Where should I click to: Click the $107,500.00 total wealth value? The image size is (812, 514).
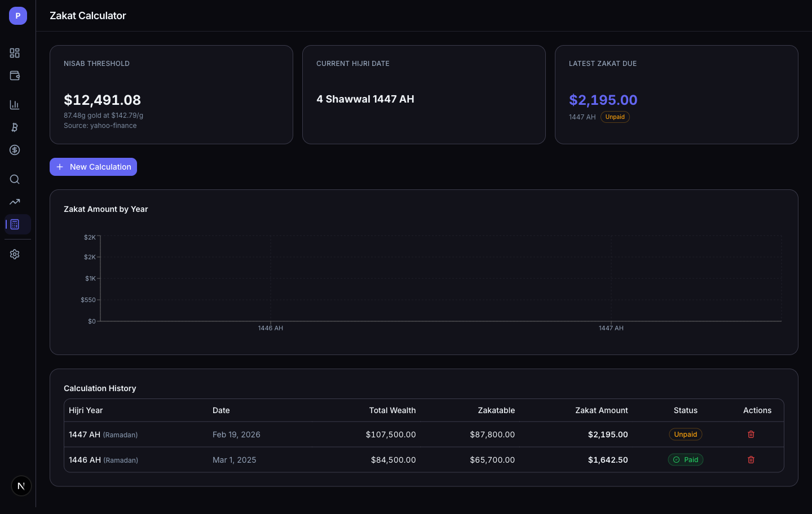pos(391,435)
